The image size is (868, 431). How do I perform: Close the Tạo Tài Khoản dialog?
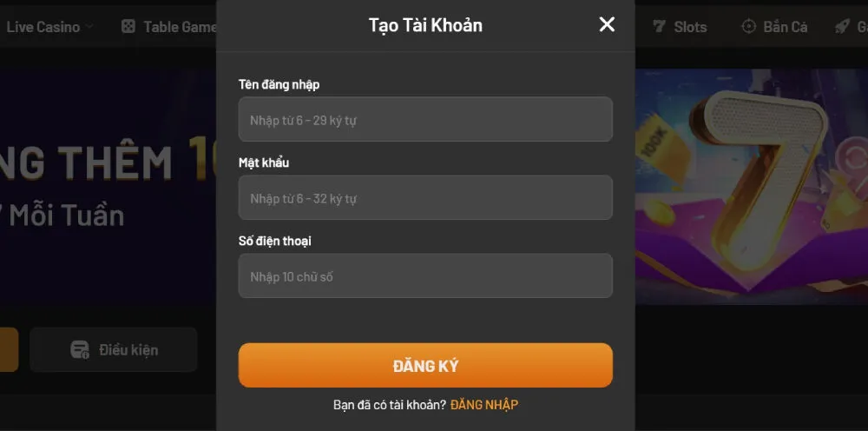607,24
